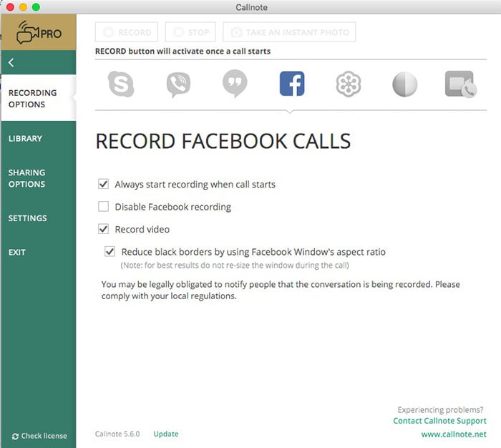
Task: Click the Experiencing problems? text
Action: 440,409
